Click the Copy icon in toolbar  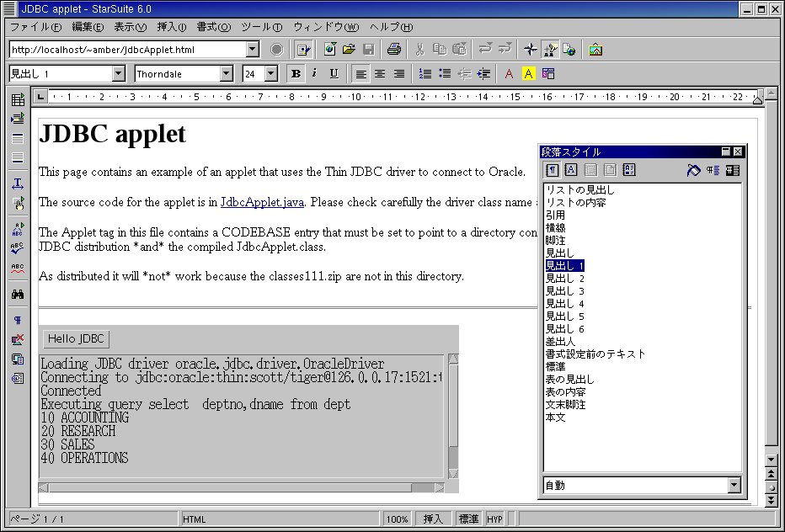pos(440,49)
